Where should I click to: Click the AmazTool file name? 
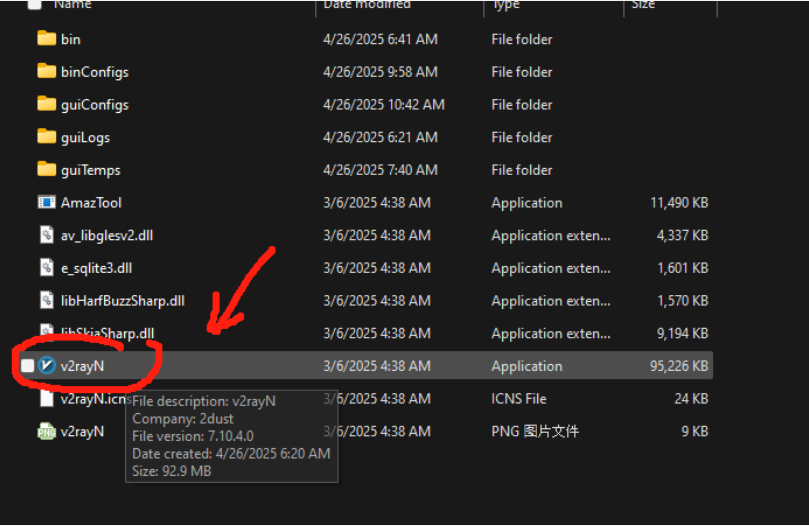pos(91,202)
